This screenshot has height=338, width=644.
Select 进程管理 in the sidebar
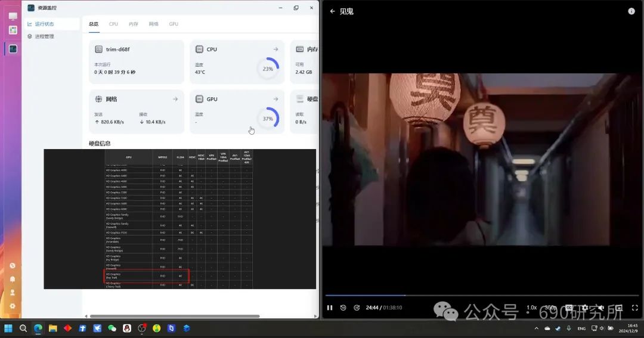click(52, 36)
